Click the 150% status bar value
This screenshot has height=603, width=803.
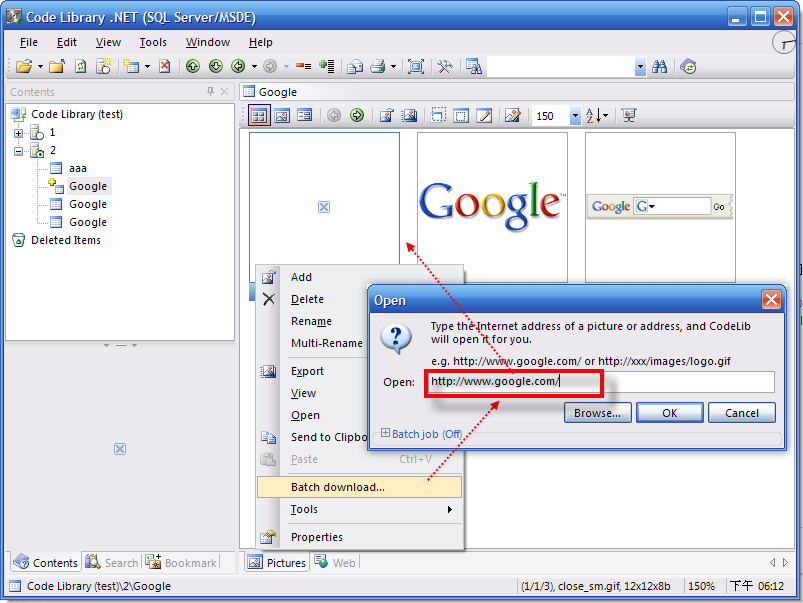701,586
